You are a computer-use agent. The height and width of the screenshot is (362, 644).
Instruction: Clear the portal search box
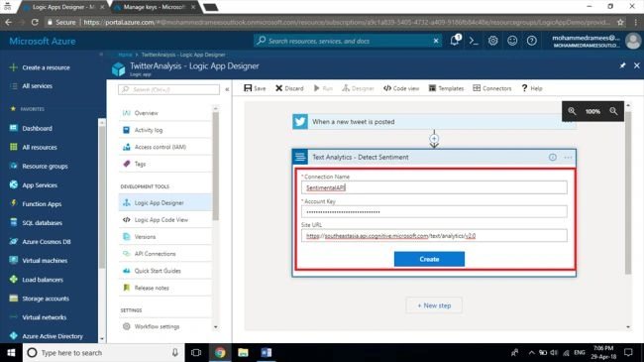[x=436, y=41]
